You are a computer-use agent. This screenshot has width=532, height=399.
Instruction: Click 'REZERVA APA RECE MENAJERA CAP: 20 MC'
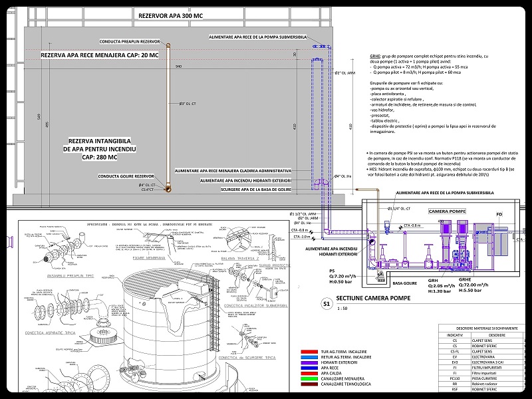click(99, 55)
